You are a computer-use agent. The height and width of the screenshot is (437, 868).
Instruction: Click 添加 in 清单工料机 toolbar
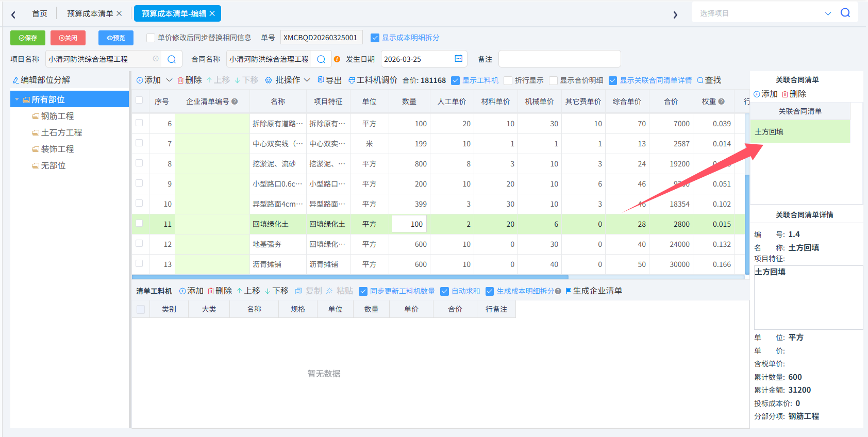(x=191, y=291)
